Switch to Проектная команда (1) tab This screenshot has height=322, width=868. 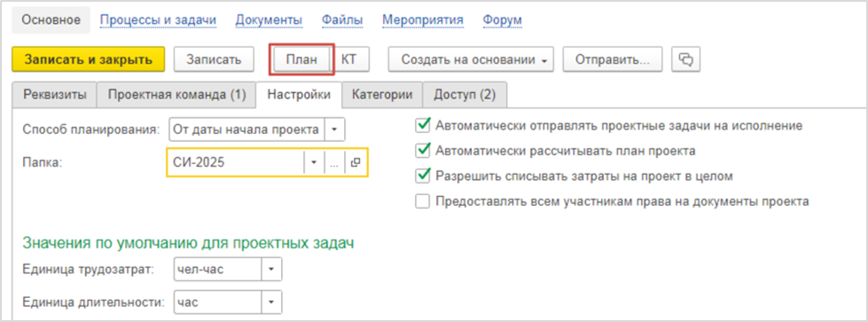pos(176,95)
